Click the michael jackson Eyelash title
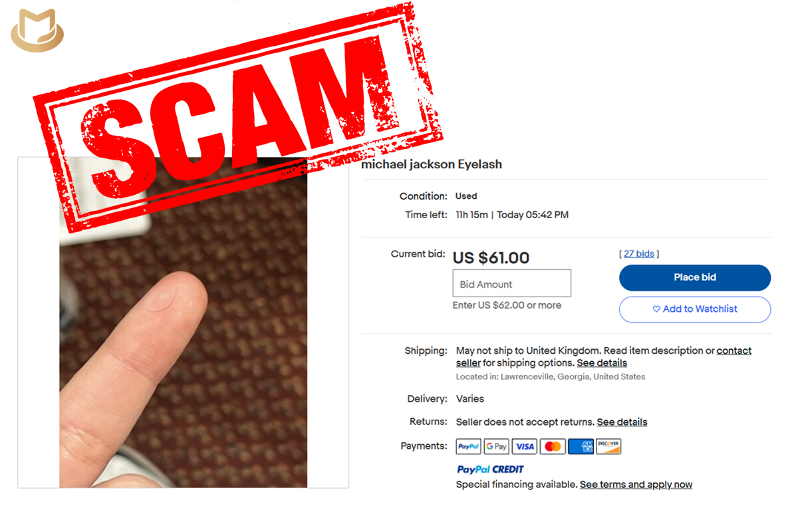The width and height of the screenshot is (798, 532). pyautogui.click(x=432, y=164)
